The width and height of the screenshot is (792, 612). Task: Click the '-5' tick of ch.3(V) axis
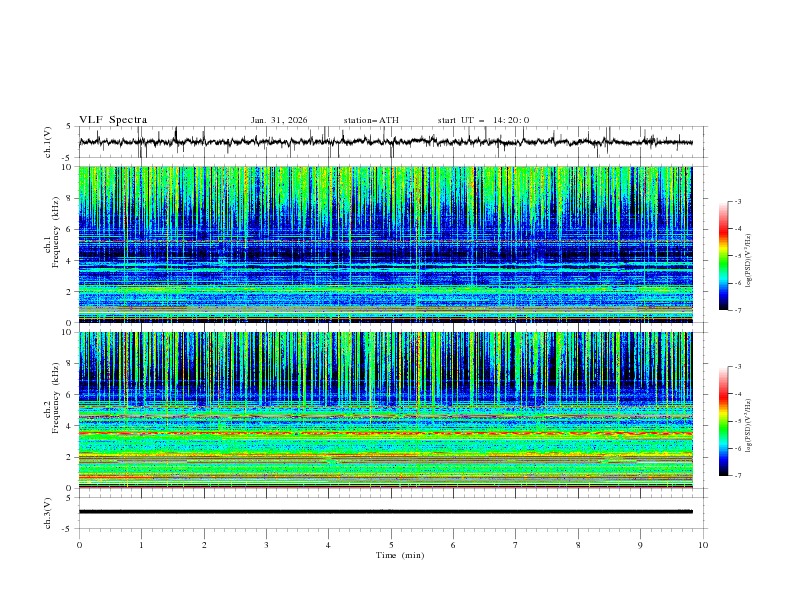point(67,529)
